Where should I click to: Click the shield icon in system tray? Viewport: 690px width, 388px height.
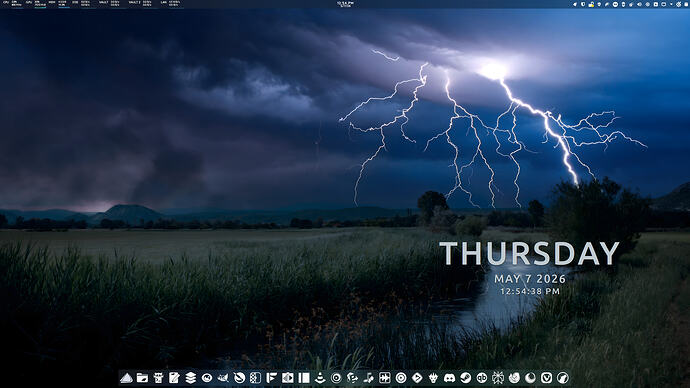click(583, 4)
